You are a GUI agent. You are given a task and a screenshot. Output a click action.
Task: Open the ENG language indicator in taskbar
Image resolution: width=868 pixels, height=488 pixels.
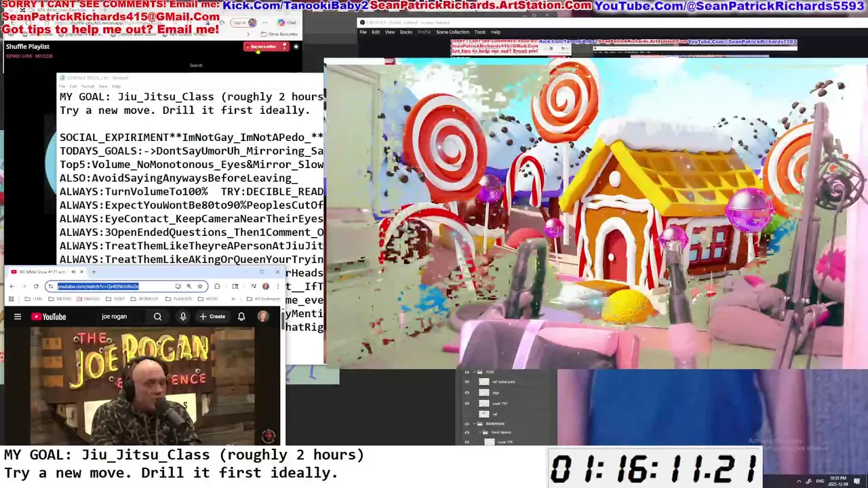pos(821,481)
